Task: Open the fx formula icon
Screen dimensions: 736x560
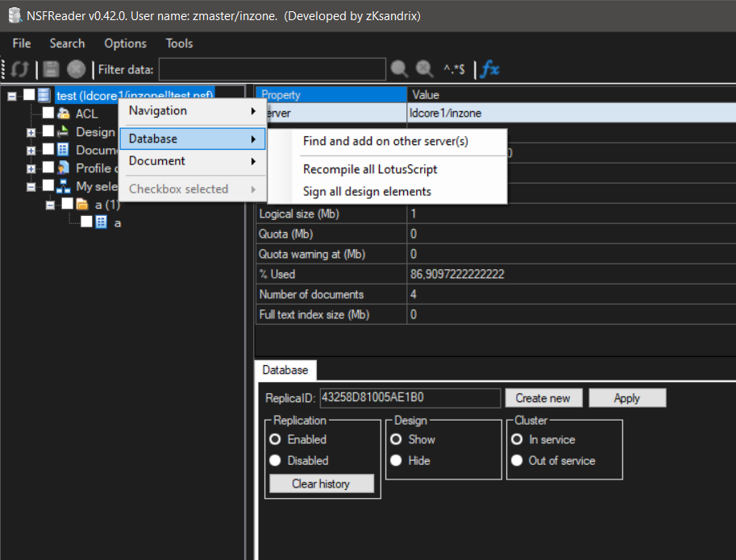Action: [490, 69]
